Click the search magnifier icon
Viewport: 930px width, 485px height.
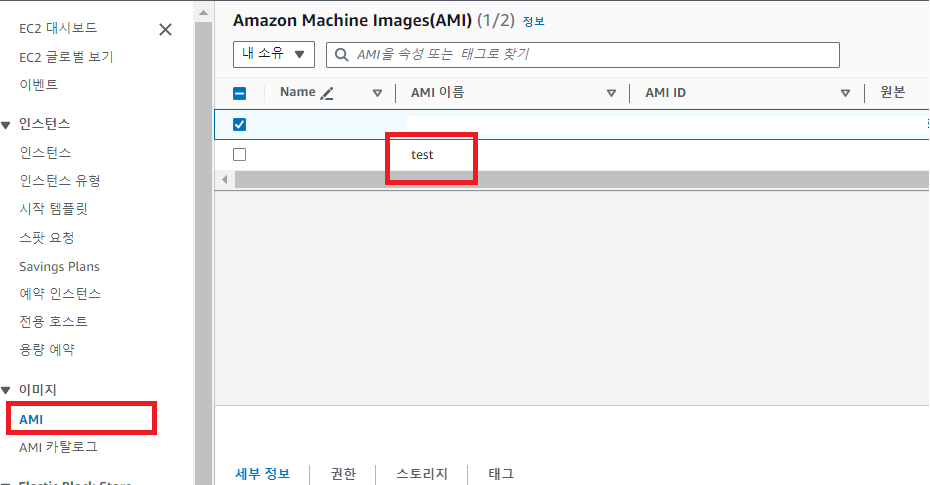(x=342, y=55)
